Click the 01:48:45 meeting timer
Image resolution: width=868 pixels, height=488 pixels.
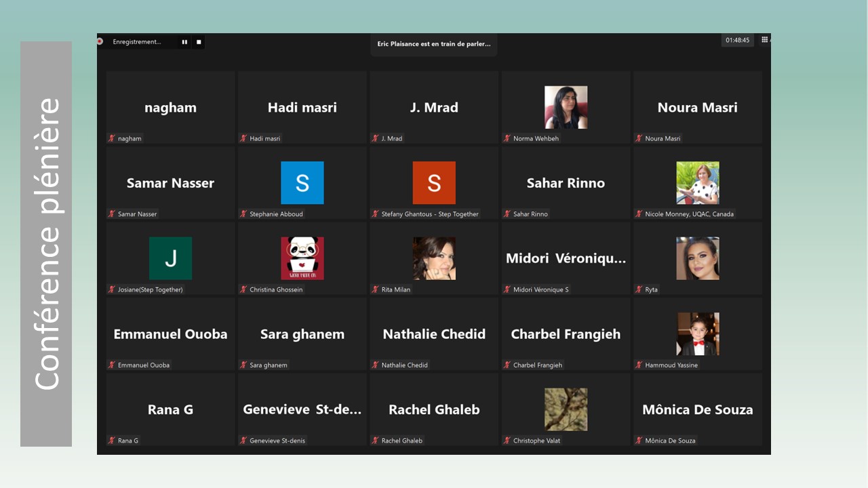(x=737, y=41)
